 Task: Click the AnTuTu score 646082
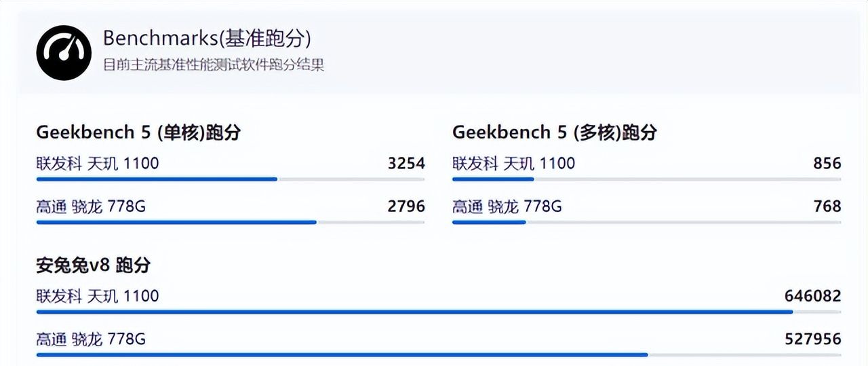812,296
